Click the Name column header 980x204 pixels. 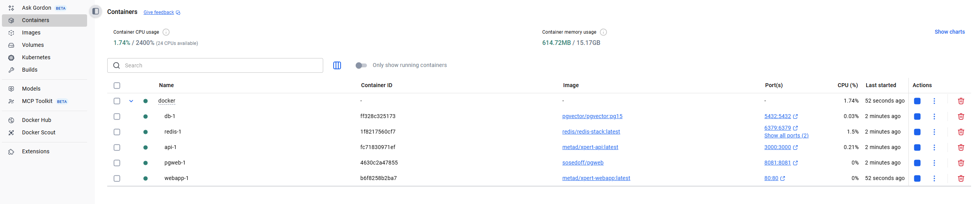[166, 85]
